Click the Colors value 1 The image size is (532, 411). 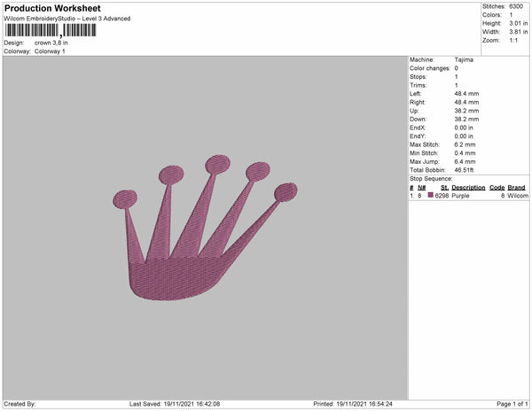pos(511,15)
